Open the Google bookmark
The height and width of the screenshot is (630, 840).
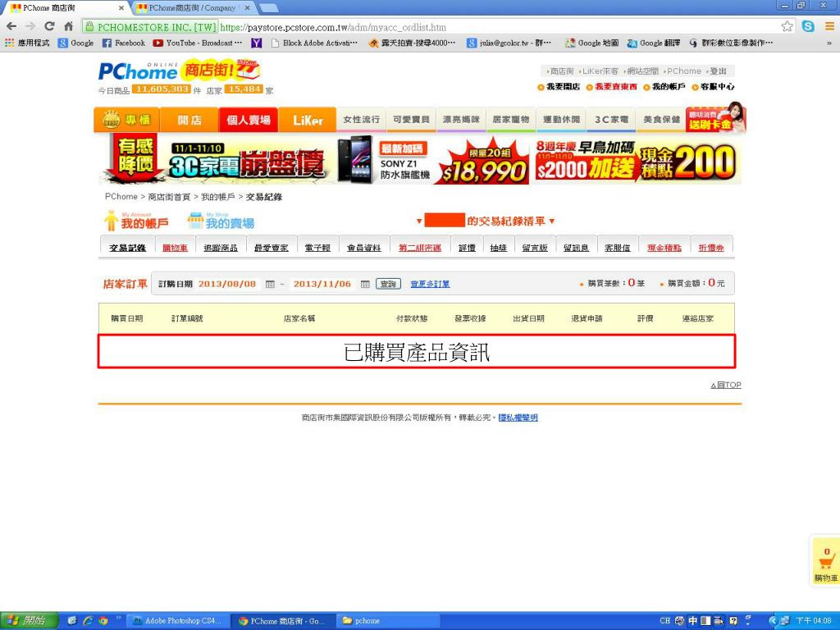(x=76, y=43)
